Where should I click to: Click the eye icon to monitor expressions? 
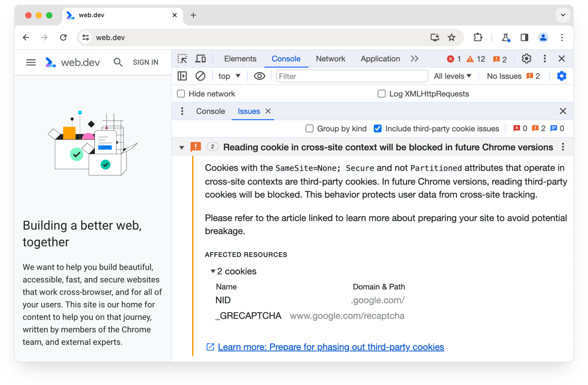point(259,76)
